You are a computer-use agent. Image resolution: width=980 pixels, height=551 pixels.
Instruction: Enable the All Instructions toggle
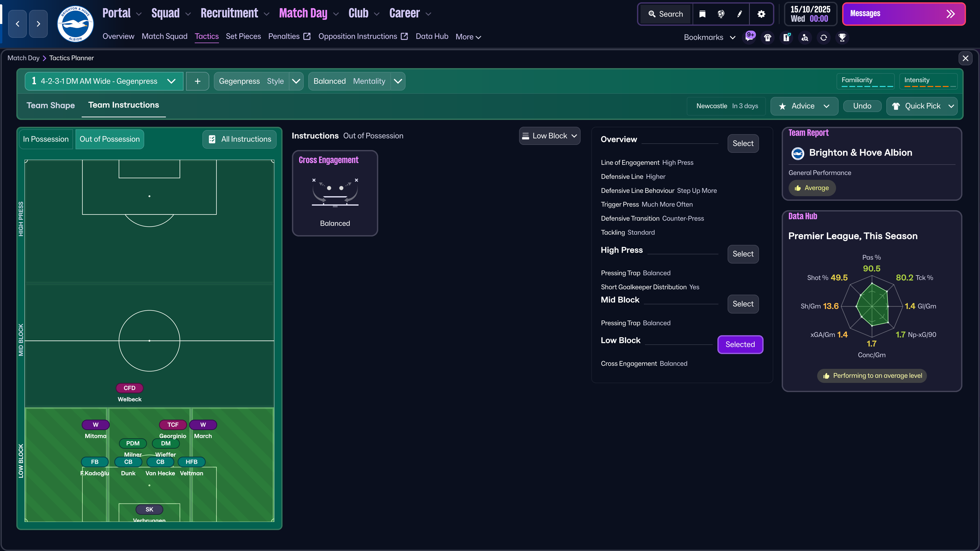click(239, 139)
